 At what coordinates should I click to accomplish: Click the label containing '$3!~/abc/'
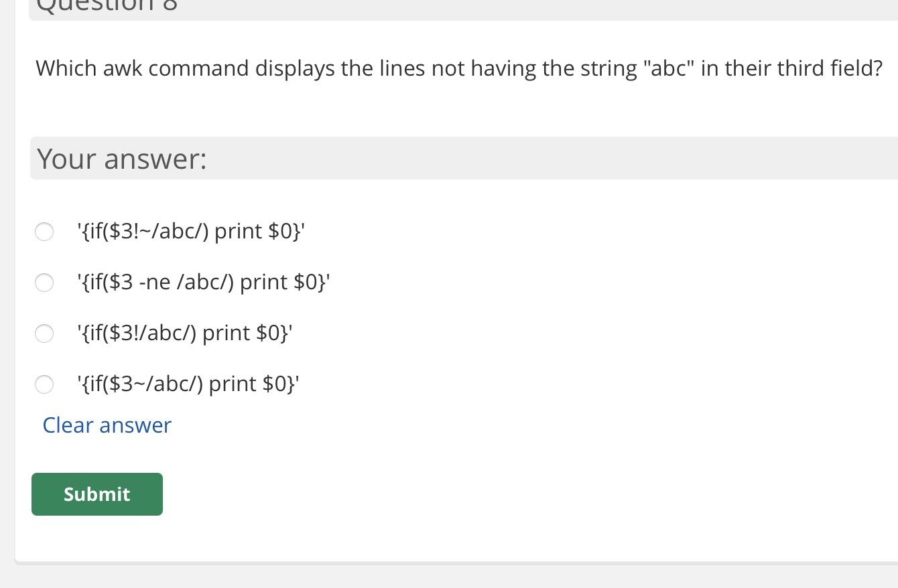click(190, 230)
